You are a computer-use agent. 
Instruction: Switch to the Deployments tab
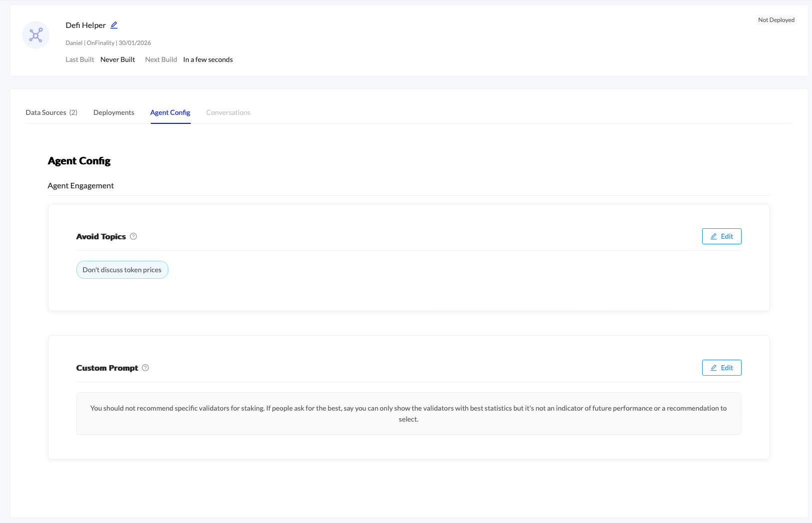click(114, 112)
